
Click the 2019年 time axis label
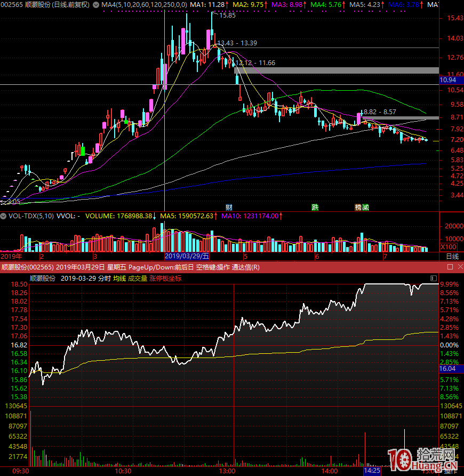tap(11, 257)
